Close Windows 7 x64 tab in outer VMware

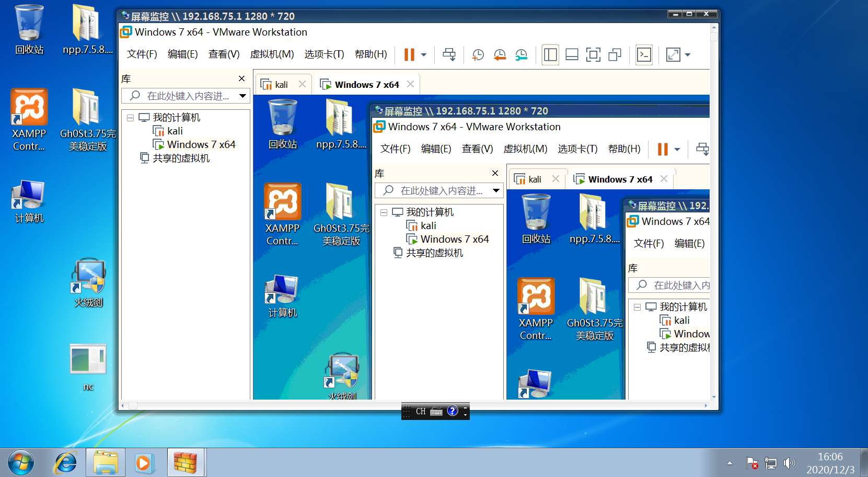(x=410, y=84)
